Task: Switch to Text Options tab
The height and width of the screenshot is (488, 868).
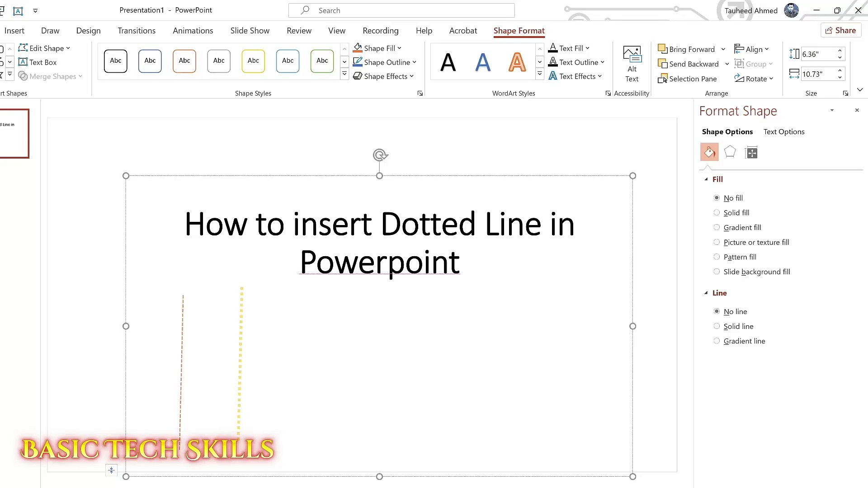Action: (x=783, y=131)
